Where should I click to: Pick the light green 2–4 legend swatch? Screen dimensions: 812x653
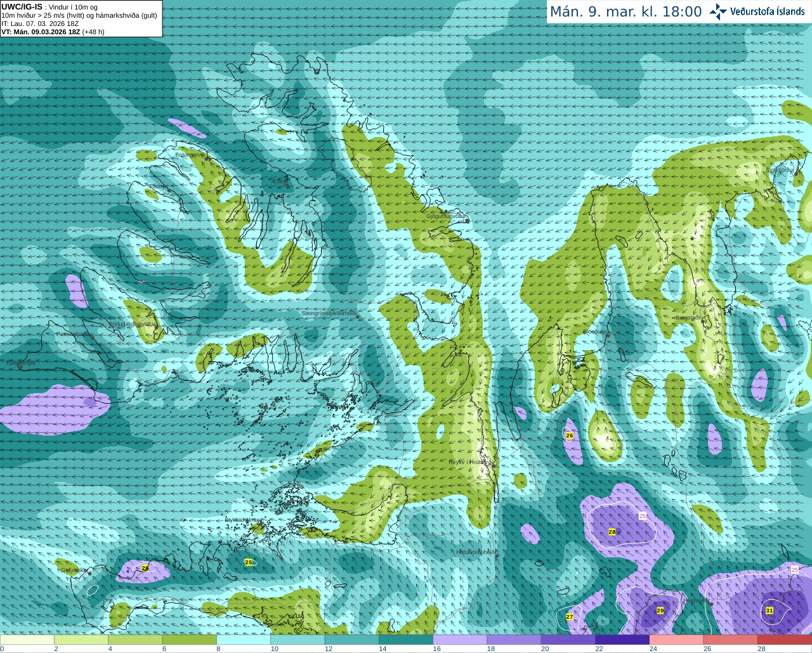[x=81, y=640]
